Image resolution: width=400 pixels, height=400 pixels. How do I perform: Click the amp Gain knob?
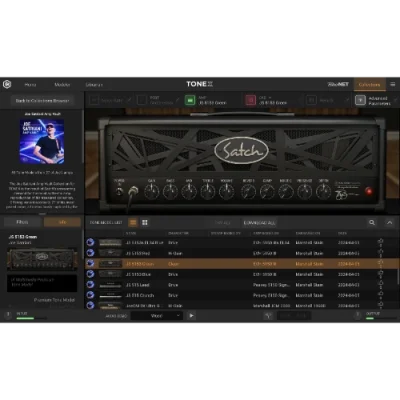(151, 192)
